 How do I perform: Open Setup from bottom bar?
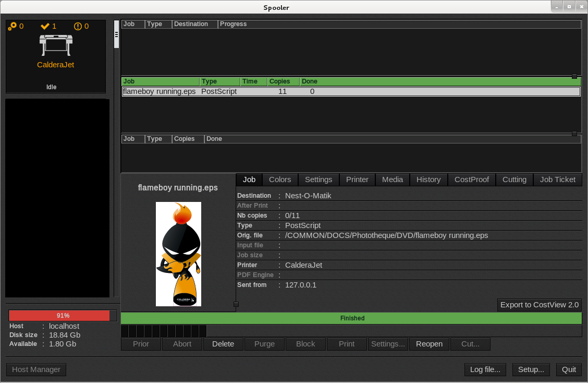[x=531, y=369]
